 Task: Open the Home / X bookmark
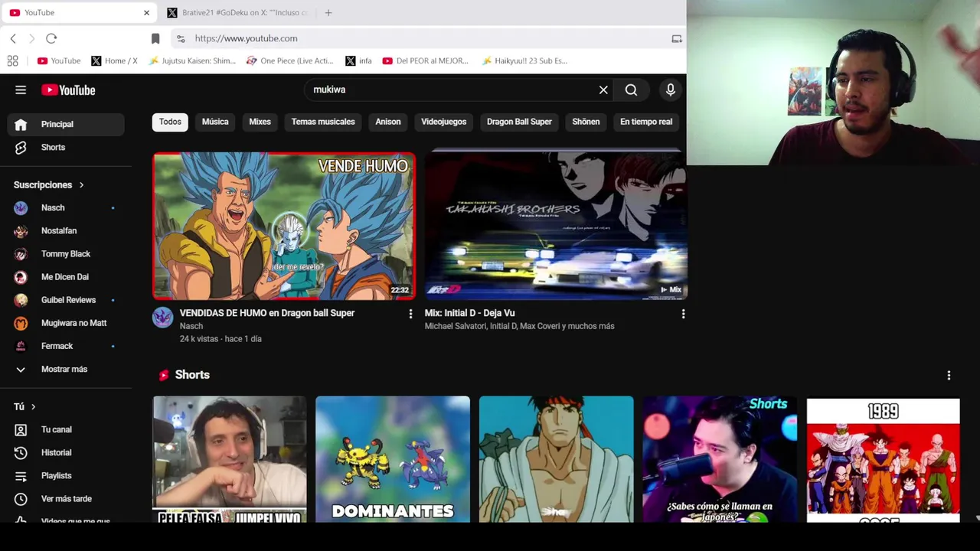point(114,60)
